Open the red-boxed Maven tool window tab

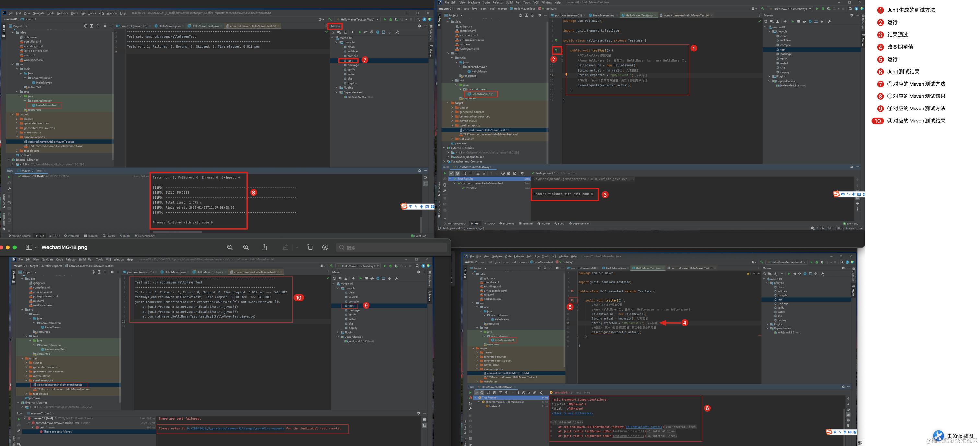(x=335, y=26)
